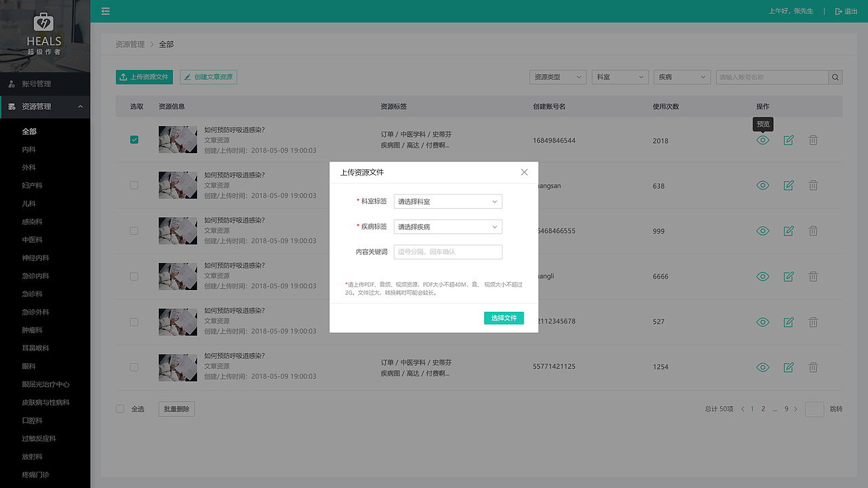The width and height of the screenshot is (868, 488).
Task: Delete the resource with 1254 uses
Action: (813, 367)
